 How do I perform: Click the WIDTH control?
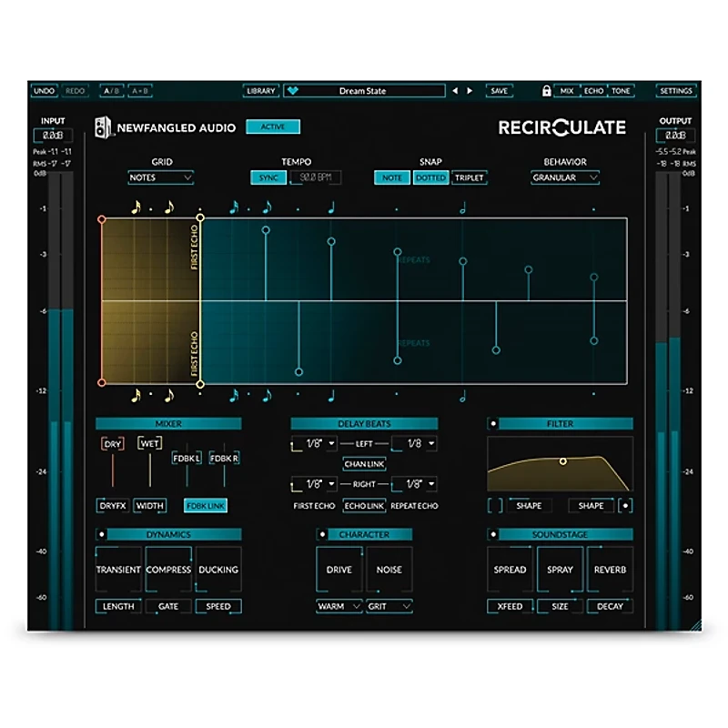(x=149, y=506)
